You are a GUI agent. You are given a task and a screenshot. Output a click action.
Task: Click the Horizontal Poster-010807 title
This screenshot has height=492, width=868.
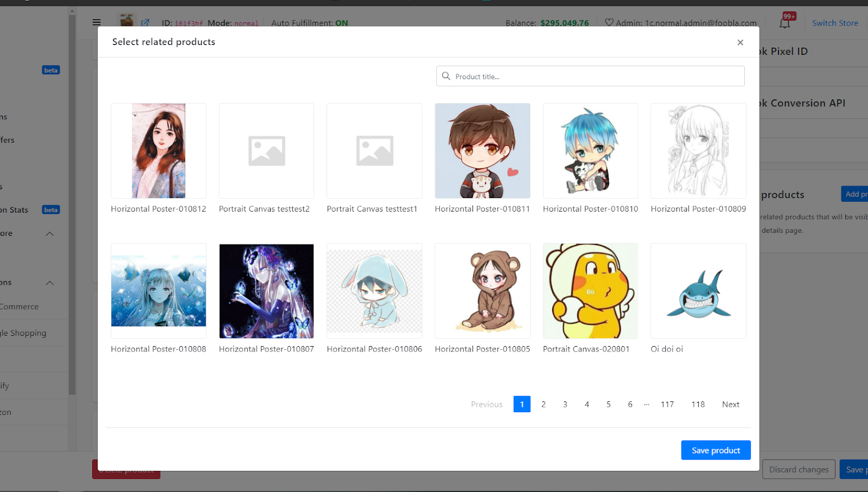[266, 349]
